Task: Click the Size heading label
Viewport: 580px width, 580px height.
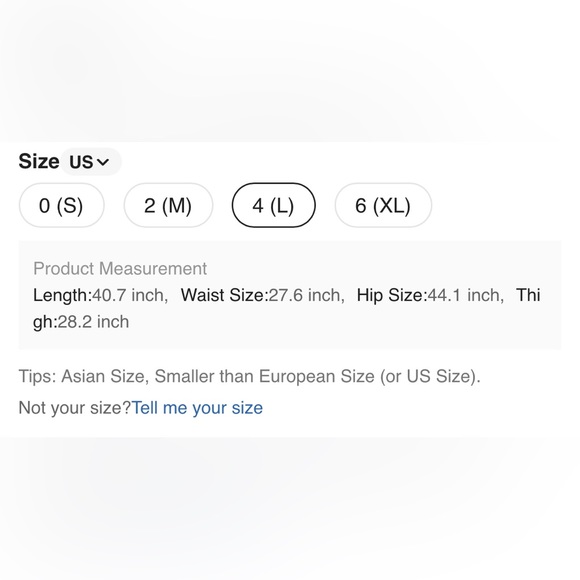Action: coord(39,161)
